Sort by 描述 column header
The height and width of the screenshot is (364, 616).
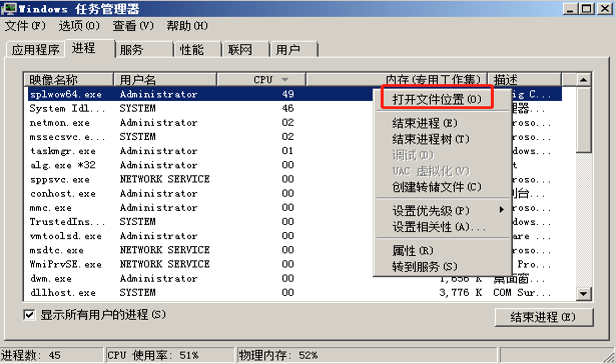click(524, 80)
